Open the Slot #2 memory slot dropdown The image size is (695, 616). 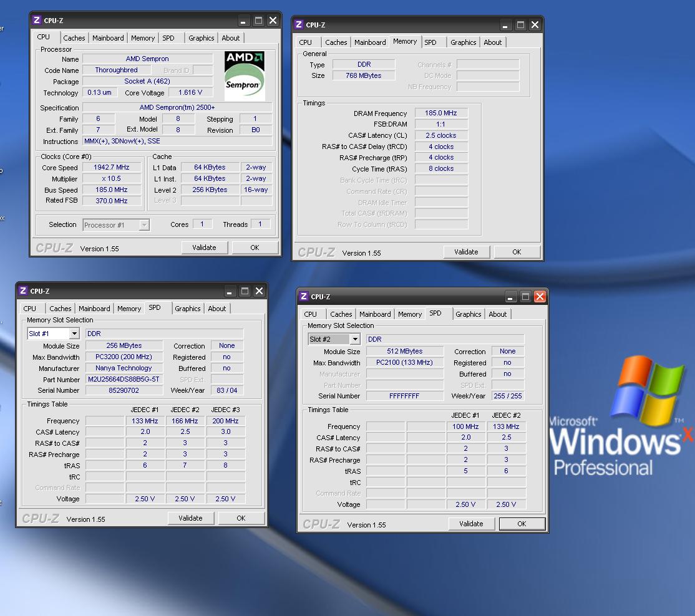(354, 339)
